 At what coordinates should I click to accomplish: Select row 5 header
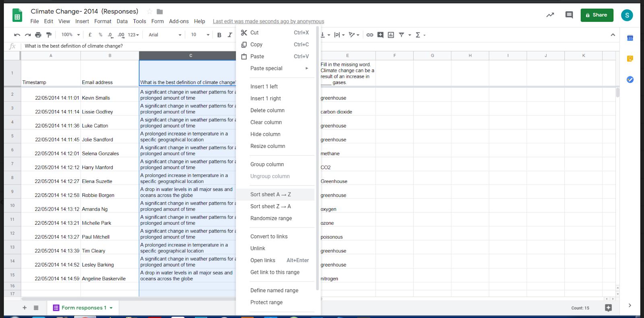(x=12, y=136)
